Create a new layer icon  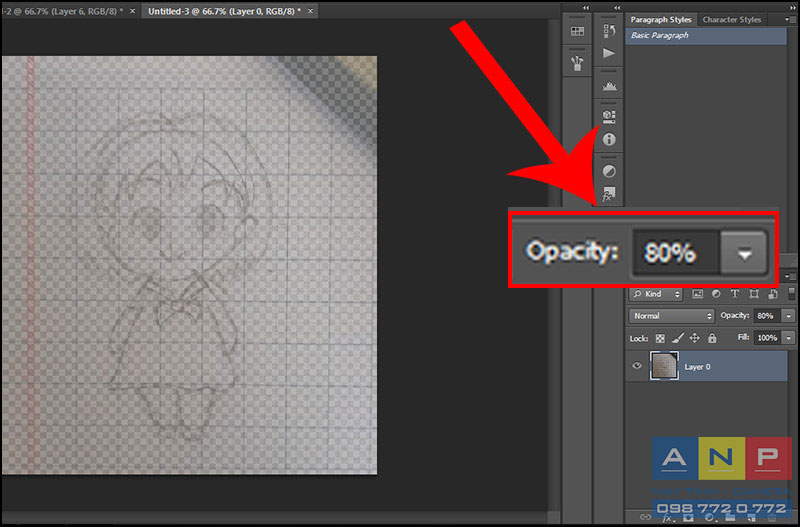coord(752,517)
